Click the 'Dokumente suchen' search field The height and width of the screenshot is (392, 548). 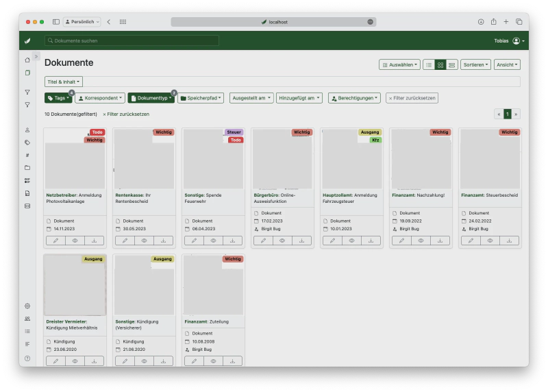tap(132, 41)
